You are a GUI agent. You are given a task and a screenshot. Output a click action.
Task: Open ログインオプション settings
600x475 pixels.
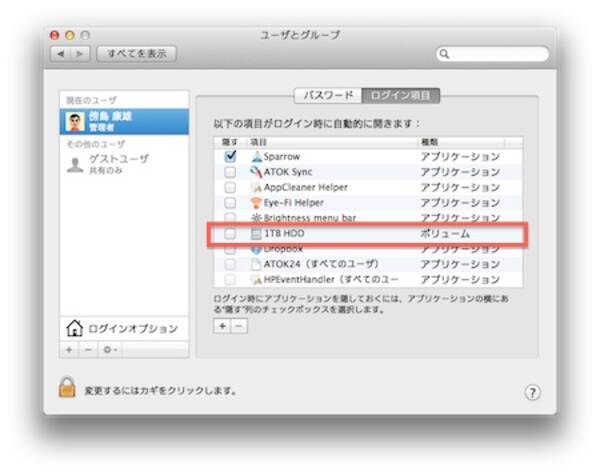click(124, 328)
